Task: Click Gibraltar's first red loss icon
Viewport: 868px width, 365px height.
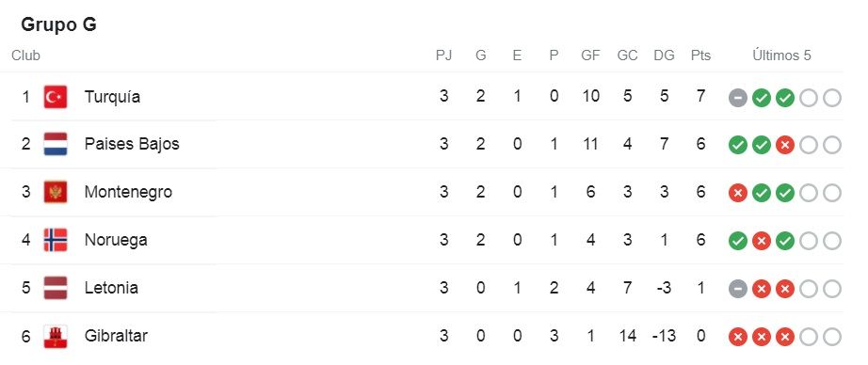Action: tap(737, 337)
